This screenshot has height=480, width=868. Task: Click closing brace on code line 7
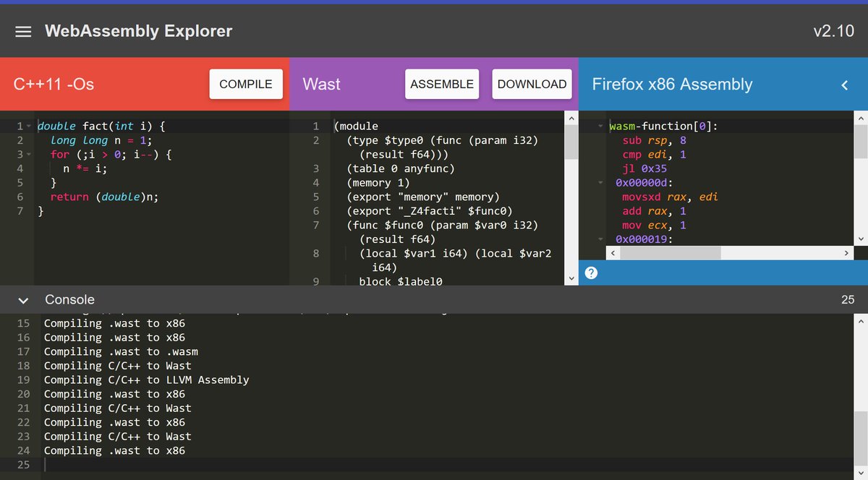(41, 211)
